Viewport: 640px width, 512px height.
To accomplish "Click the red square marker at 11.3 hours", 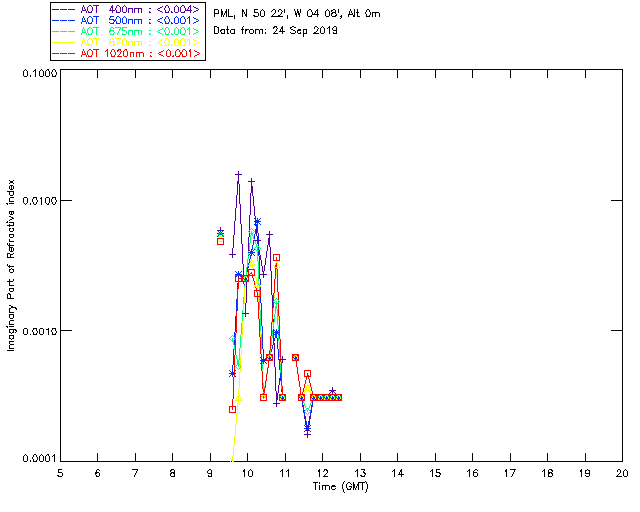I will point(296,357).
